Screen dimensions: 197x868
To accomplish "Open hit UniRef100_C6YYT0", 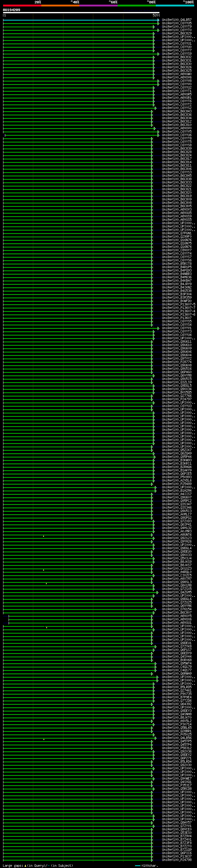I will (x=177, y=30).
